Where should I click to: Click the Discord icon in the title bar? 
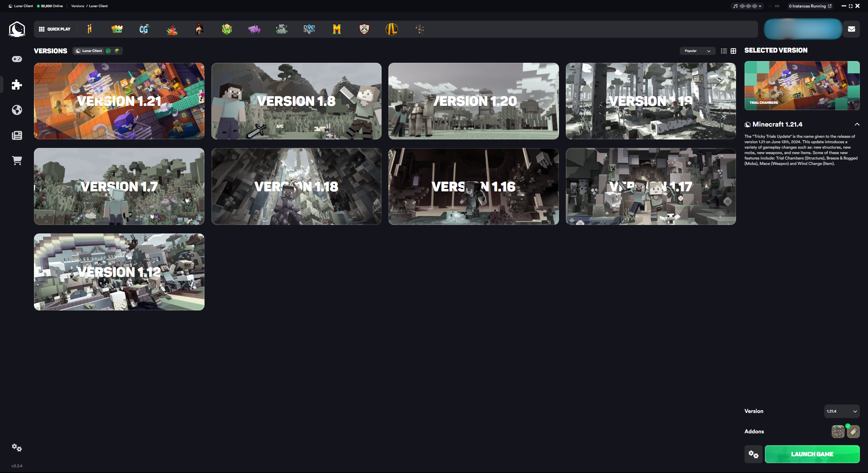click(x=770, y=6)
